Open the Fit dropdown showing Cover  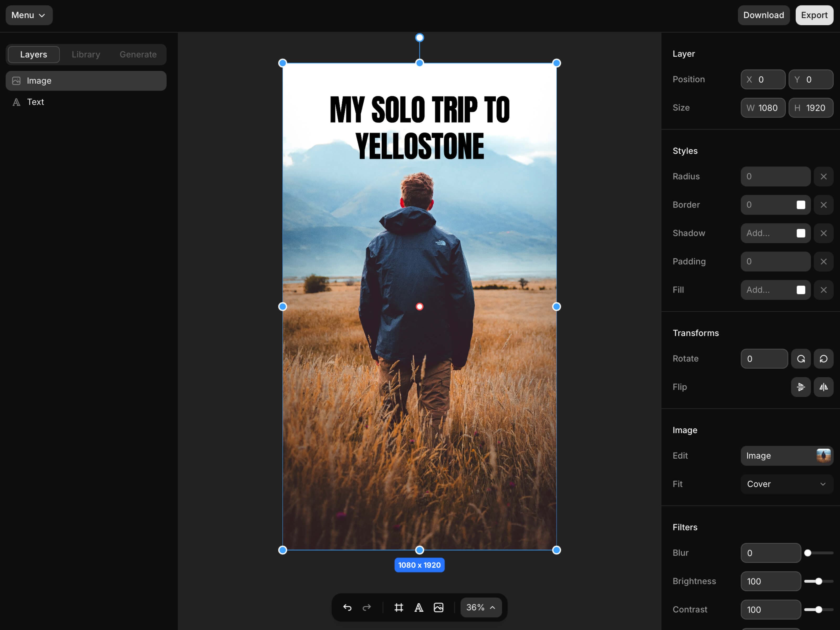(786, 484)
